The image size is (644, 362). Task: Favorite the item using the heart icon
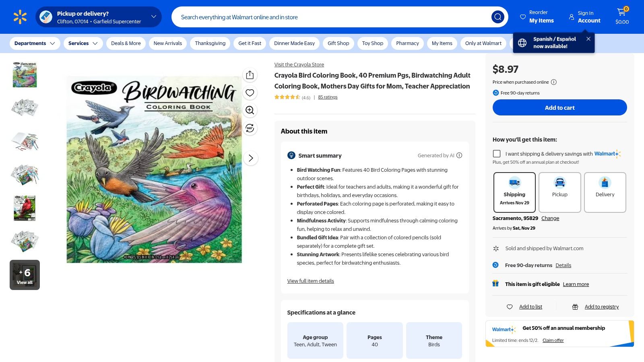pos(250,93)
